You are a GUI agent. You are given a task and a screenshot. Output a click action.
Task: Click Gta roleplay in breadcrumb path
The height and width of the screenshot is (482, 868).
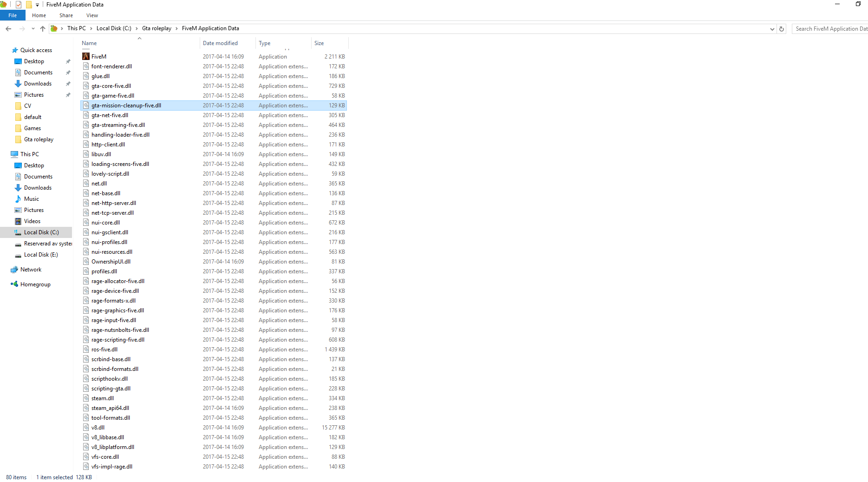(x=157, y=28)
